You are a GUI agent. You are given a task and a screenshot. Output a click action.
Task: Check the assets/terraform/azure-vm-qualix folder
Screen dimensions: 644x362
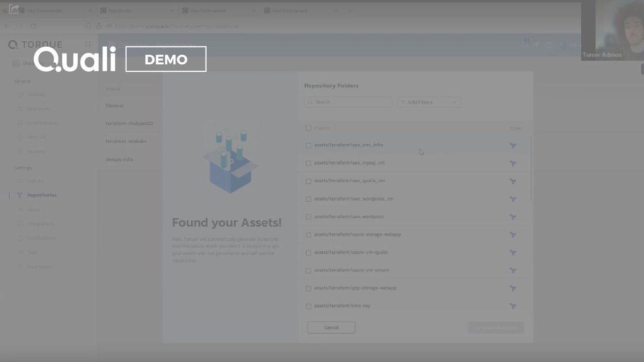pyautogui.click(x=308, y=253)
